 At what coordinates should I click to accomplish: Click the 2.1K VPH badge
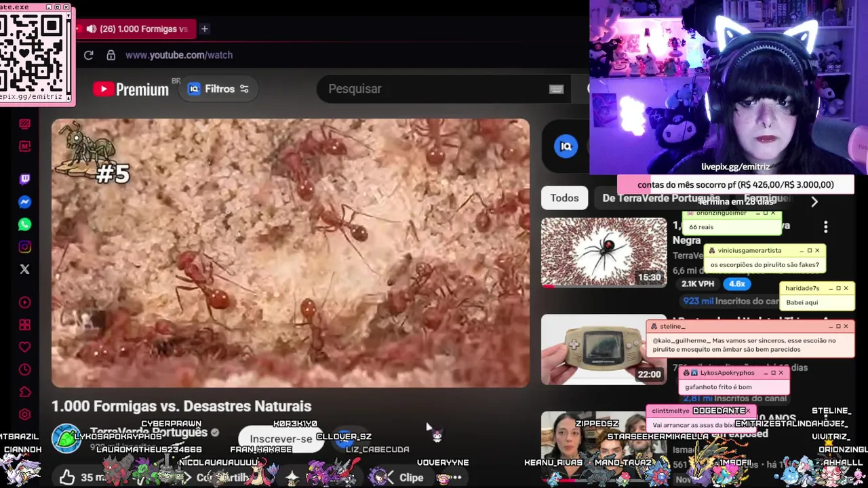pos(697,284)
